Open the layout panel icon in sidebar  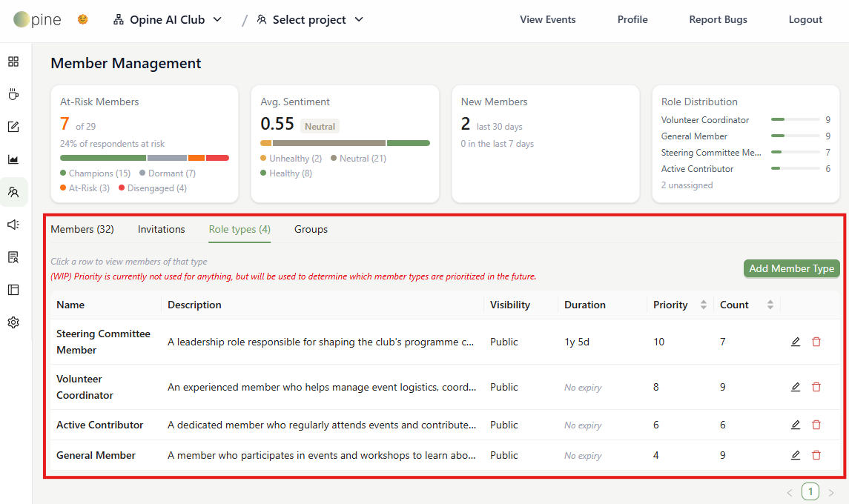point(13,290)
